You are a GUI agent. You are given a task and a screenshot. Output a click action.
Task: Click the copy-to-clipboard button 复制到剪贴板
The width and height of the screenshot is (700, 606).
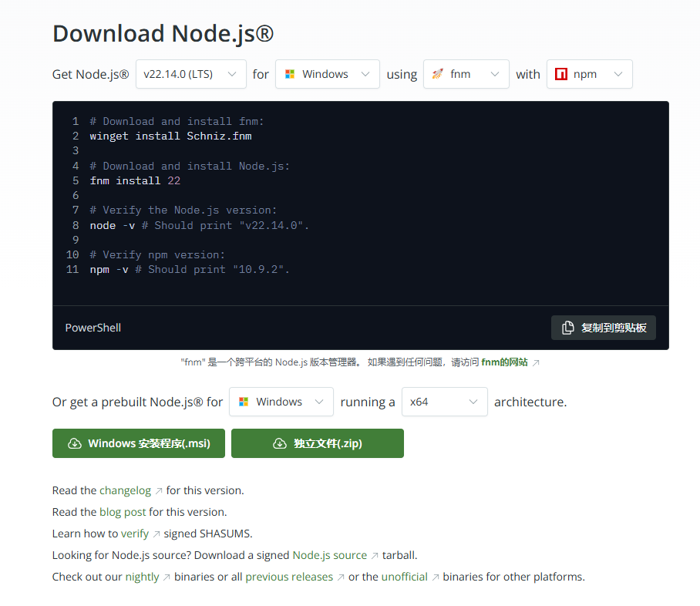pos(604,328)
